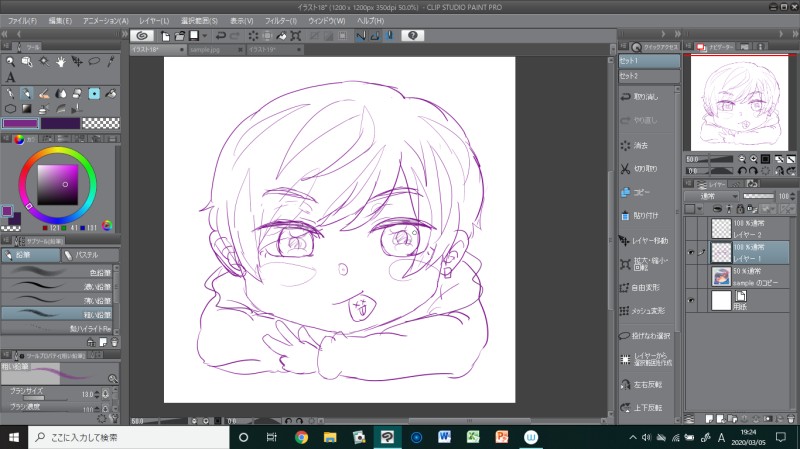
Task: Select the Blend droplet tool
Action: click(x=61, y=93)
